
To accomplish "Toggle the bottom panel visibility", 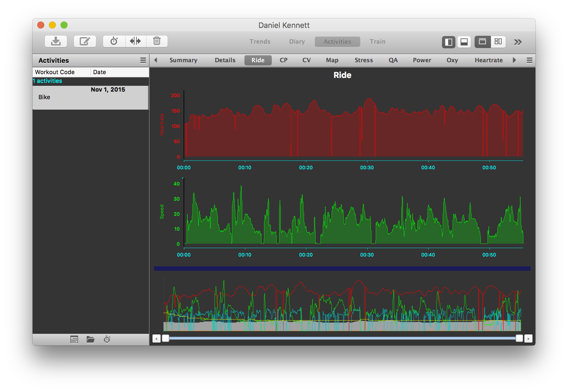I will pyautogui.click(x=464, y=42).
